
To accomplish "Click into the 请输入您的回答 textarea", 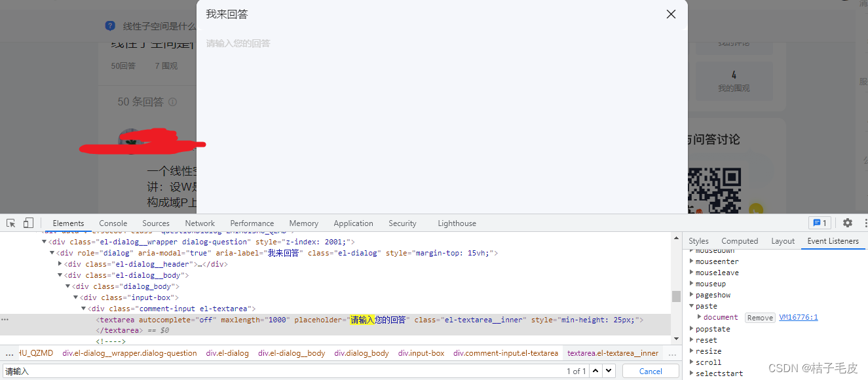I will click(442, 124).
